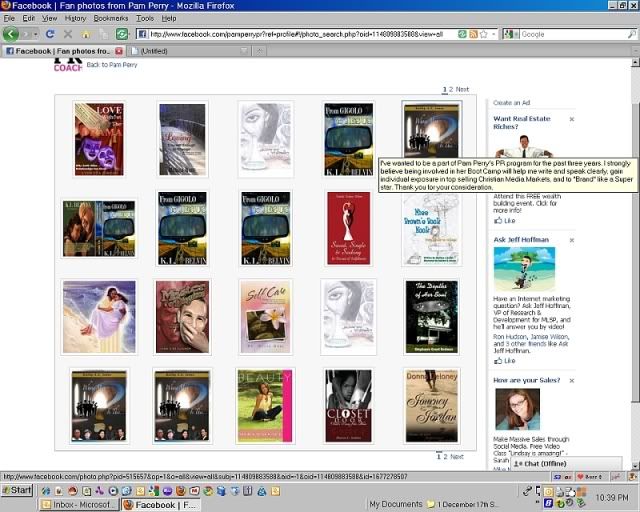Open the Want Real Estate Riches ad title
640x512 pixels.
coord(522,122)
